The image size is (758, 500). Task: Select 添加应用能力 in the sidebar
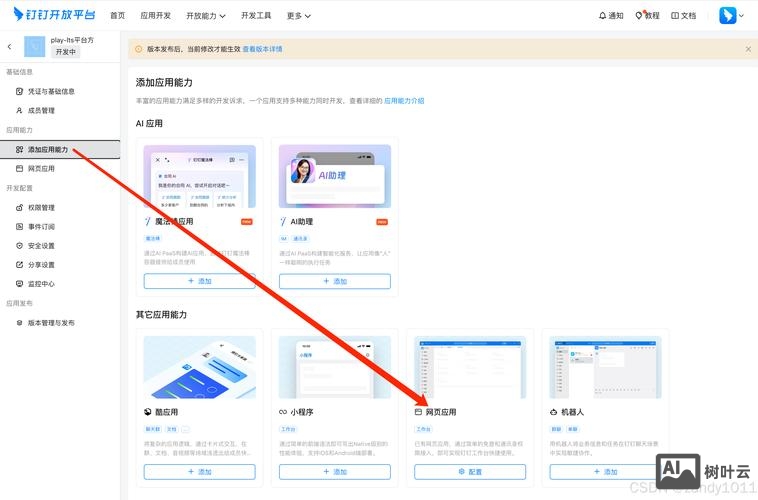tap(60, 149)
